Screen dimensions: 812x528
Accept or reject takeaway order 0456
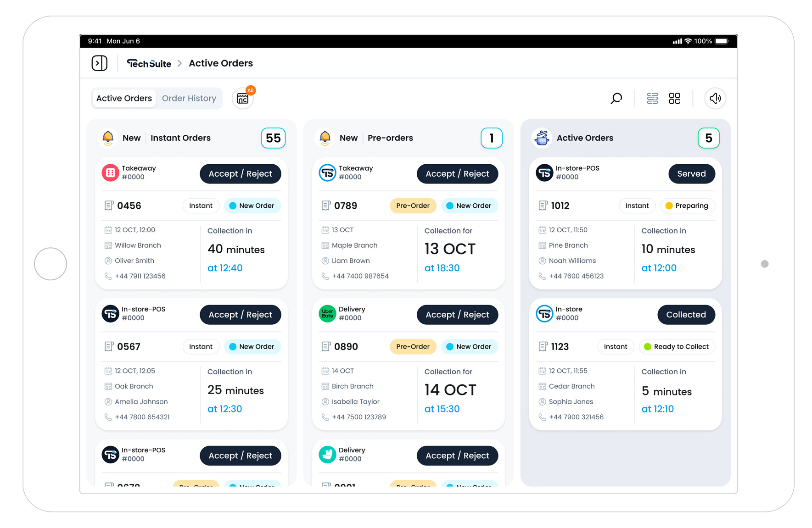240,173
